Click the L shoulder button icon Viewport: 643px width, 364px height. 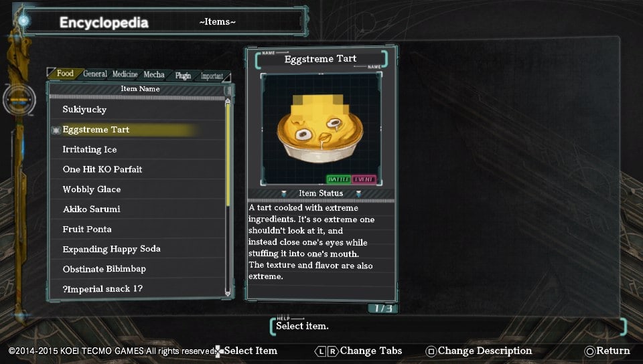(321, 351)
